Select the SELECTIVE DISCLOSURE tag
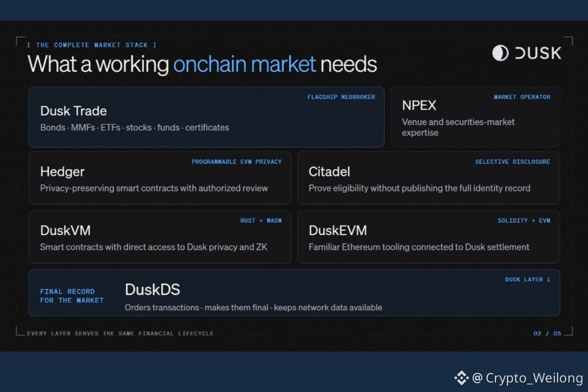Image resolution: width=588 pixels, height=392 pixels. (x=513, y=162)
